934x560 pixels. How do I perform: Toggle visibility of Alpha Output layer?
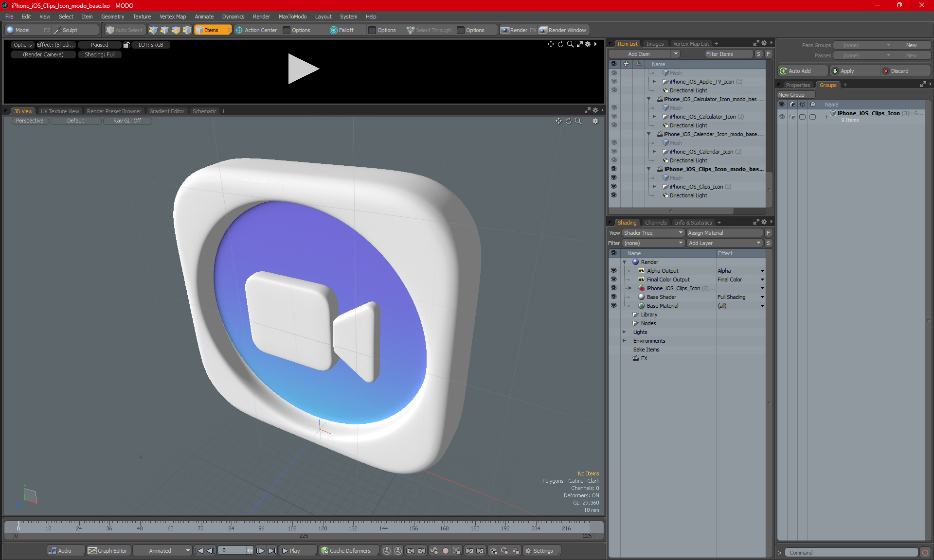coord(613,270)
